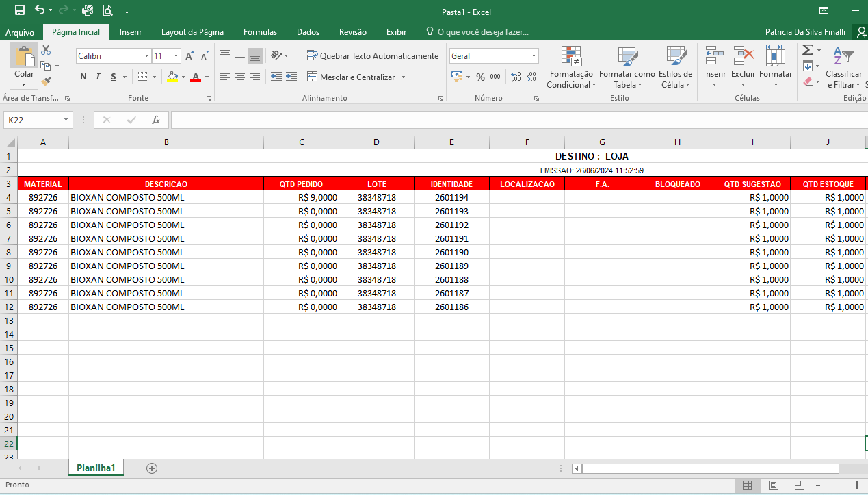Click the AutoSum sigma icon

(x=807, y=50)
